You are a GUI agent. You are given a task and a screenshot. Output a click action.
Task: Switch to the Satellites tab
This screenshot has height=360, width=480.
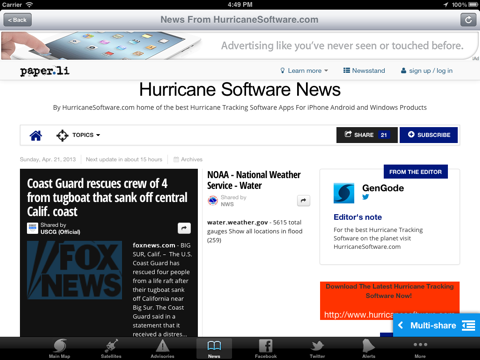(x=111, y=349)
